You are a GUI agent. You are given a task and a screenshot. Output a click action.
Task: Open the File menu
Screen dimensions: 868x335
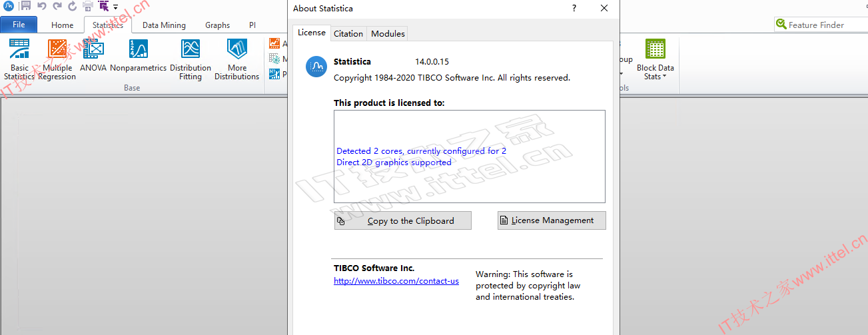point(19,25)
